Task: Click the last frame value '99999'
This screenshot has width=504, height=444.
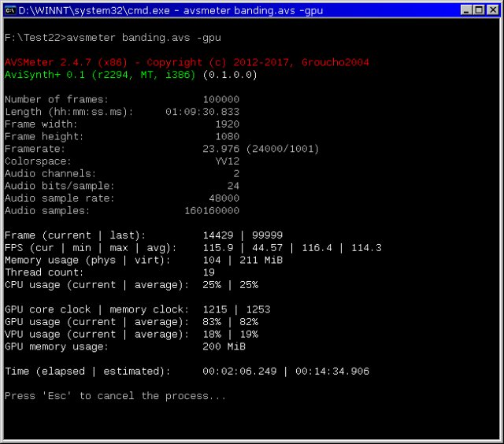Action: click(x=268, y=235)
